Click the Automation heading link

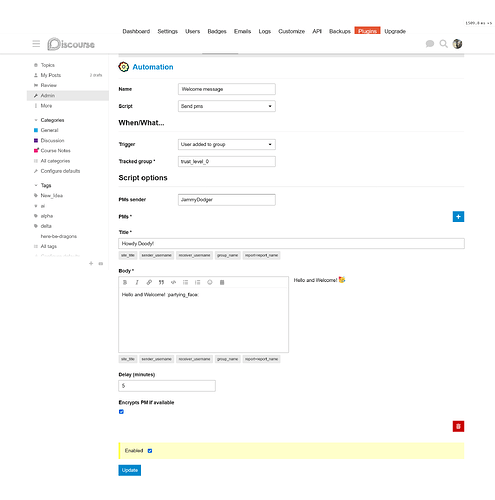(153, 67)
